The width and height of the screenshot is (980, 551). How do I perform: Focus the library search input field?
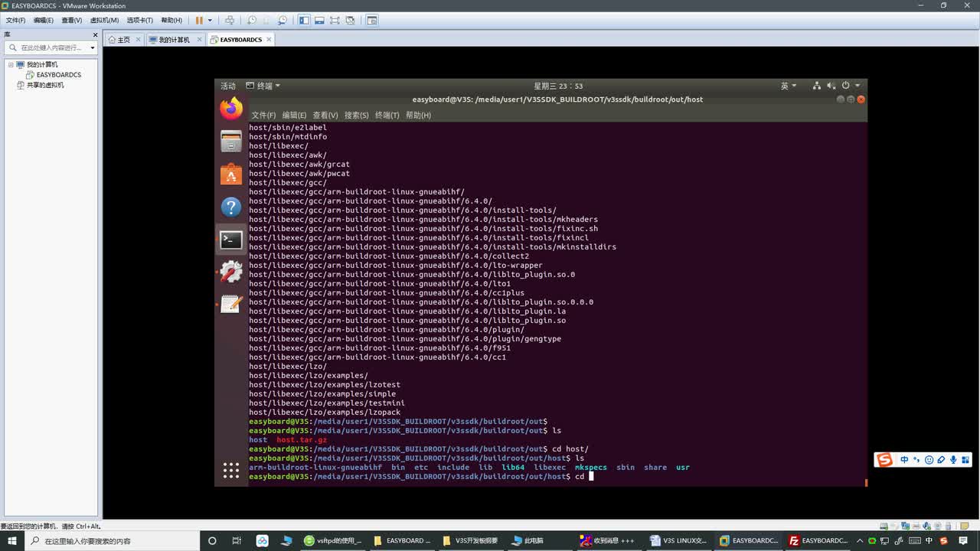tap(50, 47)
